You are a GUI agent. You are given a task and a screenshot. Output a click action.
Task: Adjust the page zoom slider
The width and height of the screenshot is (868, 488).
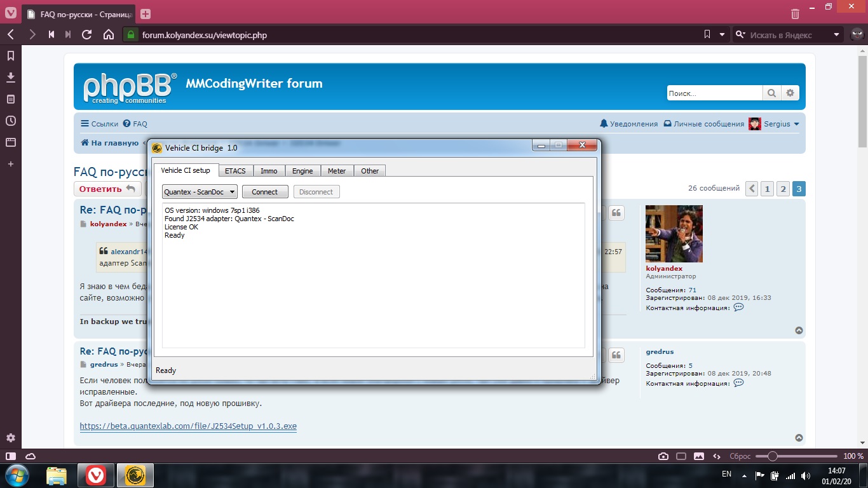(772, 456)
